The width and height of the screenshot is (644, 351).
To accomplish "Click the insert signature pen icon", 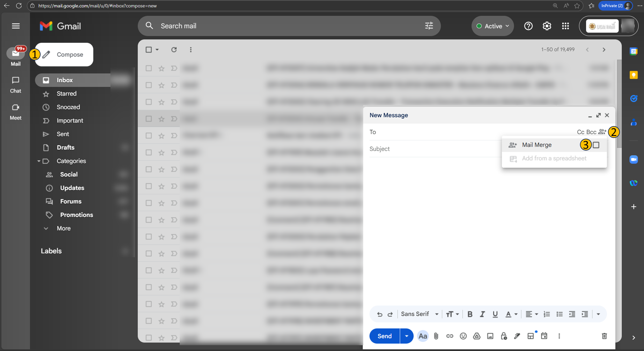I will click(x=517, y=336).
